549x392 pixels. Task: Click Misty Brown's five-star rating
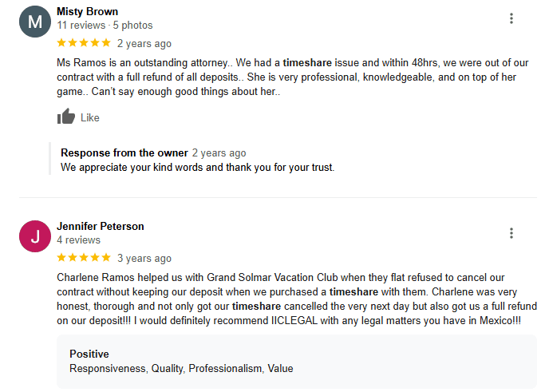(x=84, y=43)
